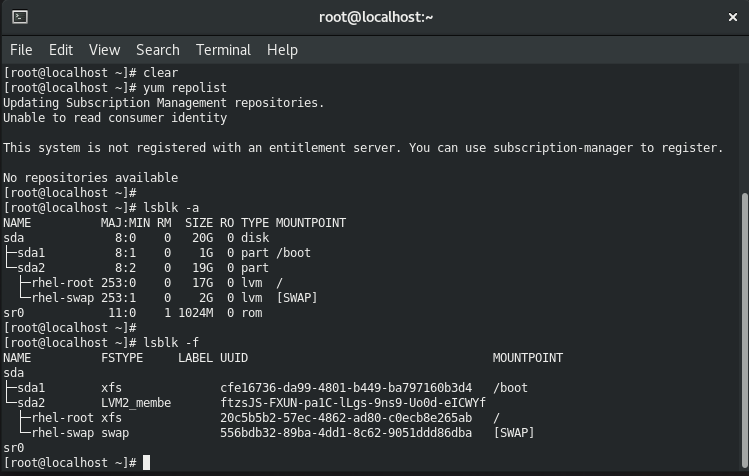Click the sr0 row showing 1024M rom
Viewport: 749px width, 476px height.
pos(133,313)
